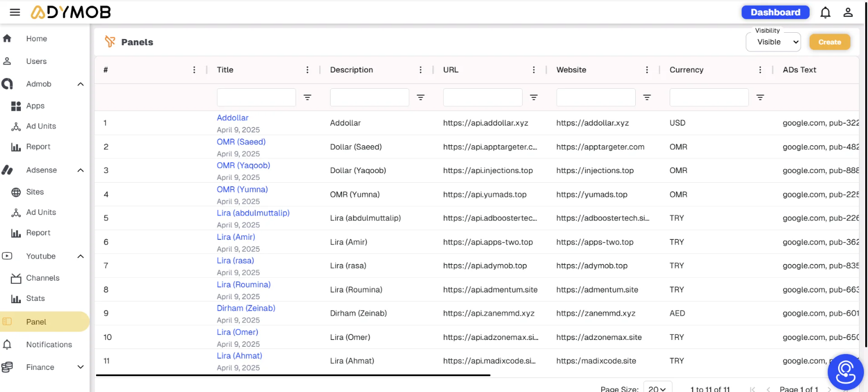The image size is (868, 392).
Task: Open the Lira (abdulmuttalip) title link
Action: tap(253, 213)
